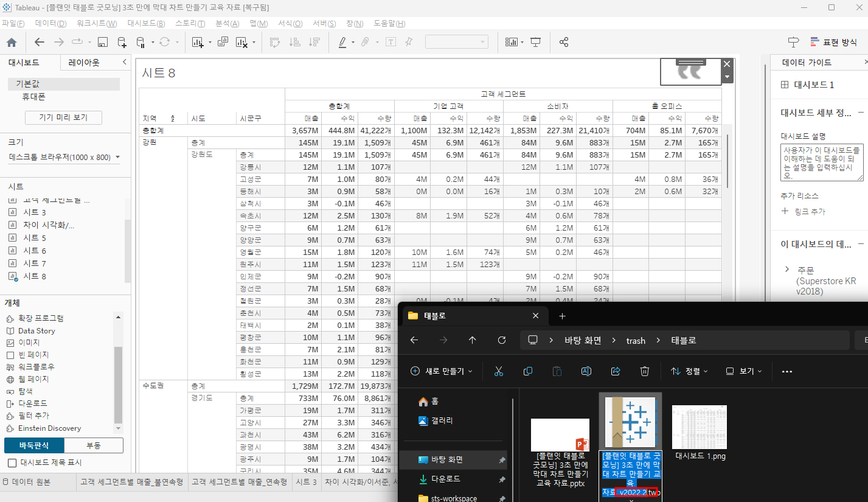Click the copy icon in File Explorer
This screenshot has height=502, width=868.
tap(528, 371)
